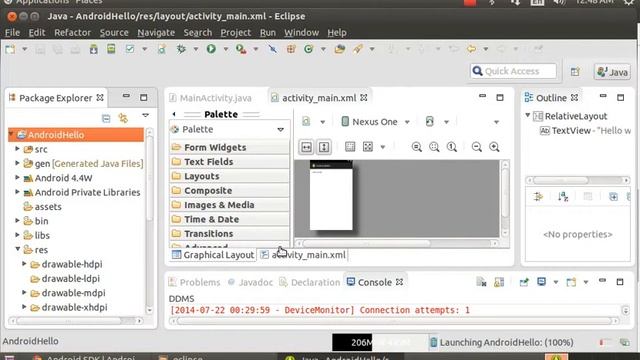Click the New file wizard toolbar icon
640x360 pixels.
click(10, 49)
